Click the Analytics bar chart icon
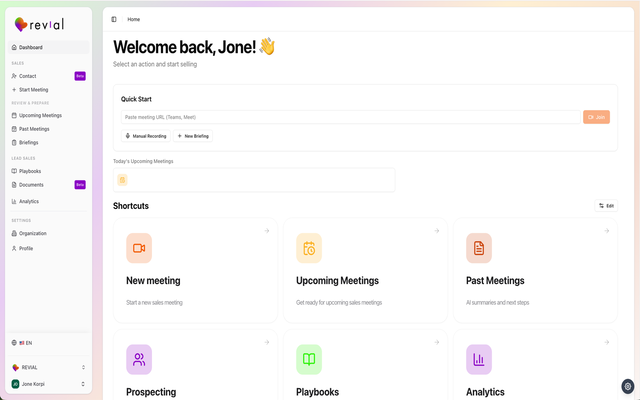 pos(479,360)
